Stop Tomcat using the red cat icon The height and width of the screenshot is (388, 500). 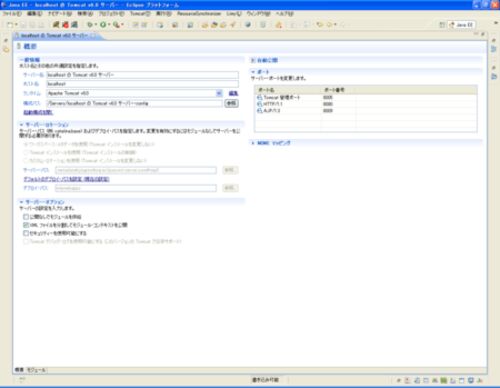coord(65,24)
